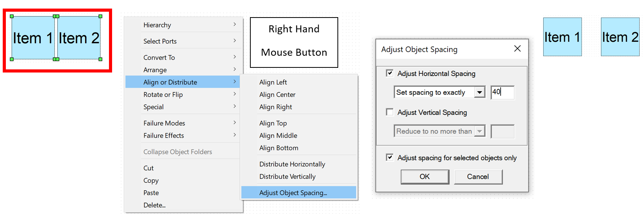Image resolution: width=644 pixels, height=214 pixels.
Task: Toggle Adjust Horizontal Spacing checkbox
Action: coord(390,73)
